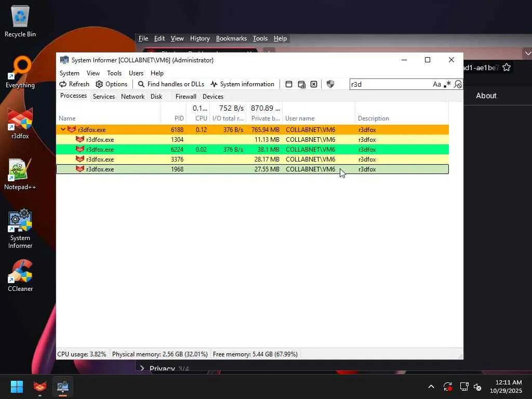The image size is (532, 399).
Task: Toggle regular expression search option
Action: click(447, 84)
